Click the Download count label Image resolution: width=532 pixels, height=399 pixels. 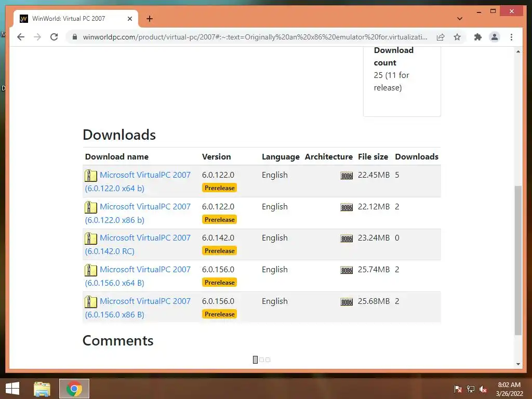(394, 56)
